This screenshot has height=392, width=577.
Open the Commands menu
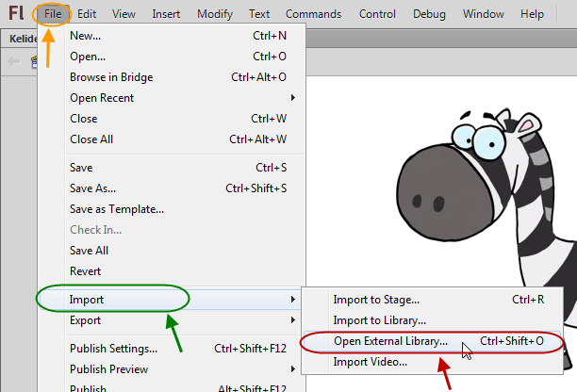(x=314, y=14)
